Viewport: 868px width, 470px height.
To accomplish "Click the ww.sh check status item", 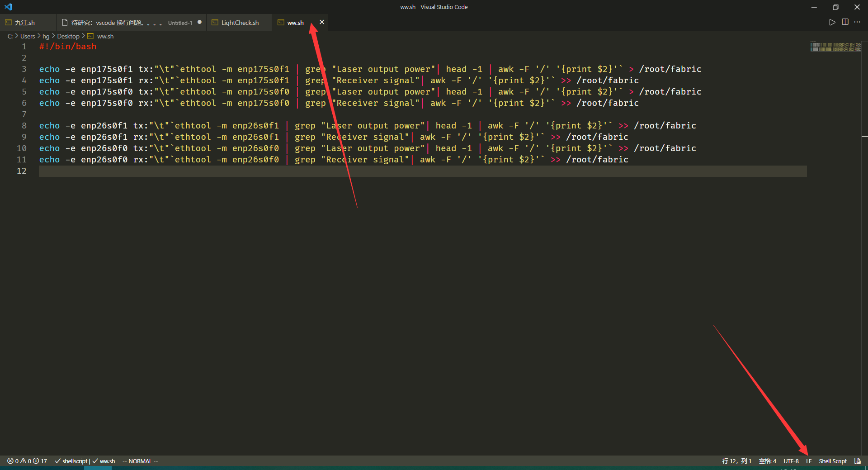I will [104, 461].
